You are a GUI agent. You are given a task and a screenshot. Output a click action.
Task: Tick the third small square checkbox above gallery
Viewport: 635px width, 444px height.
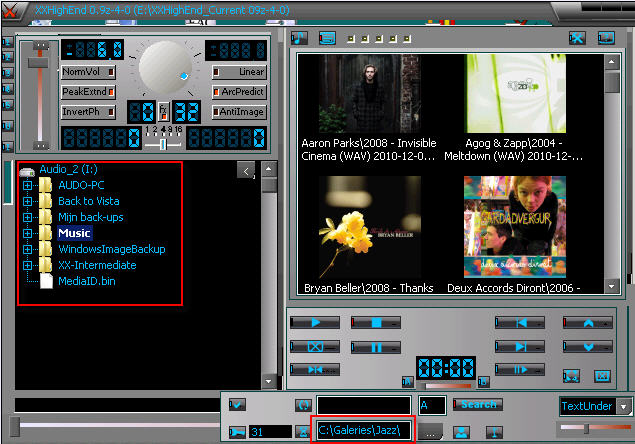379,39
